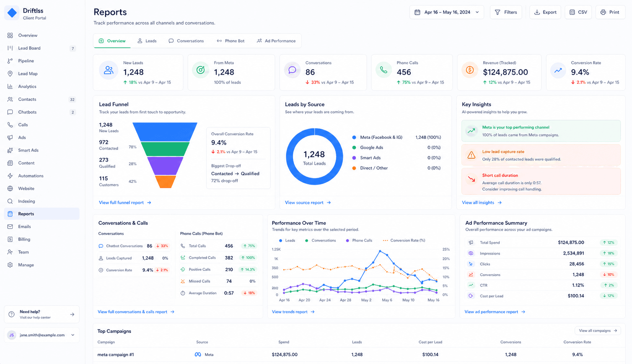This screenshot has width=632, height=364.
Task: Click the orange Customers funnel segment
Action: point(165,182)
